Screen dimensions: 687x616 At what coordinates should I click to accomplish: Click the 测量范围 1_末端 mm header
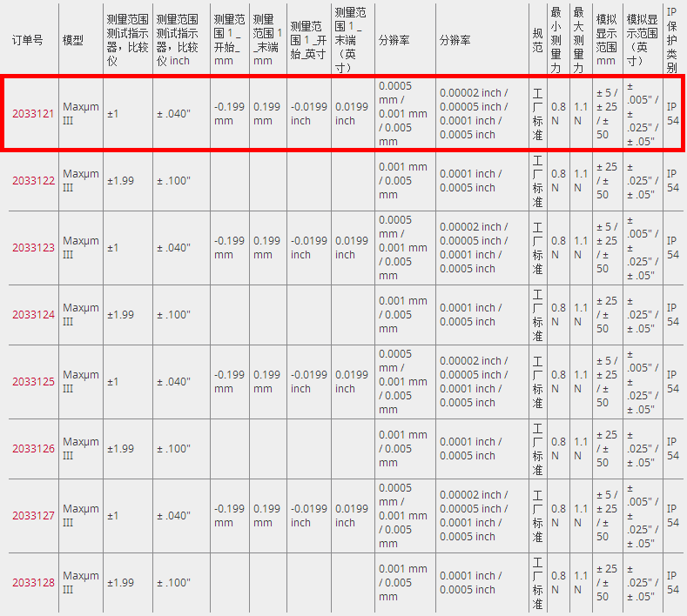pyautogui.click(x=267, y=40)
